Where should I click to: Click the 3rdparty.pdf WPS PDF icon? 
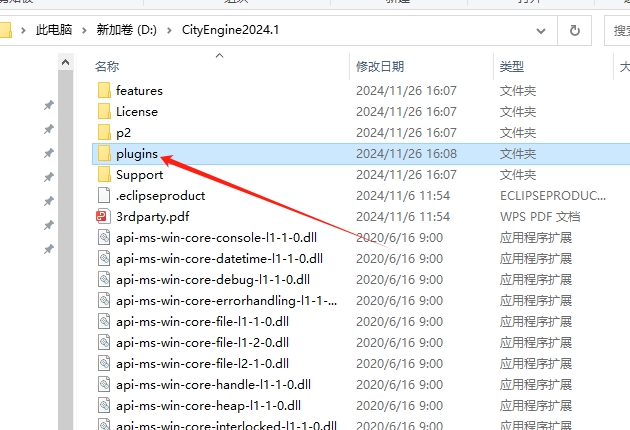(x=103, y=217)
